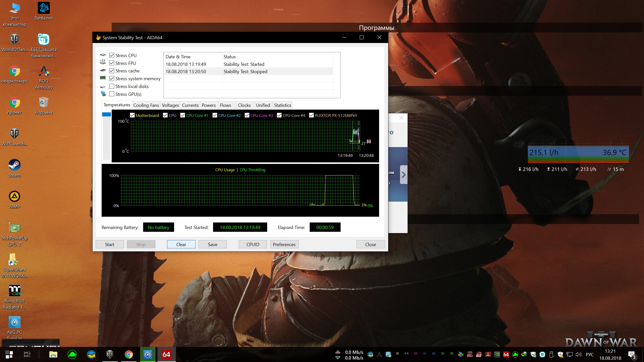The image size is (644, 362).
Task: Open the Battle.net desktop shortcut
Action: (44, 8)
